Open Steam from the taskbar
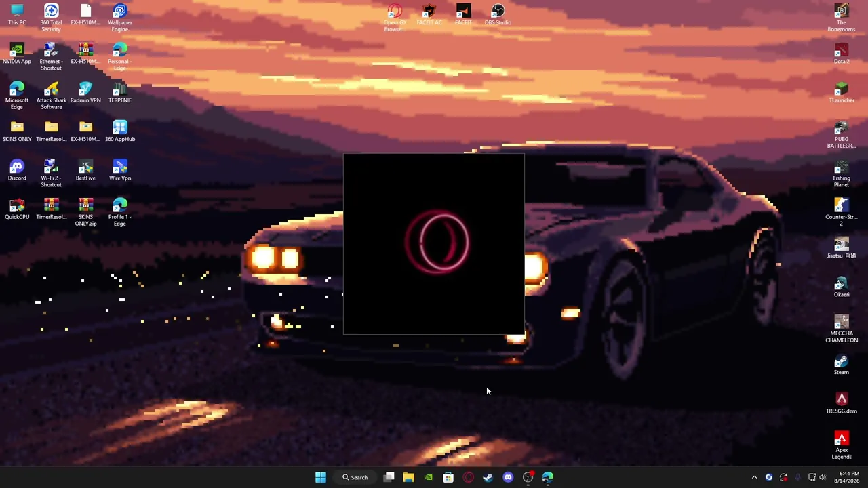 488,477
